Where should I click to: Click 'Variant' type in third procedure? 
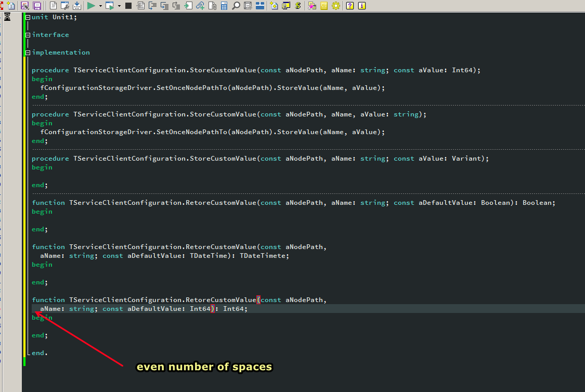tap(466, 158)
